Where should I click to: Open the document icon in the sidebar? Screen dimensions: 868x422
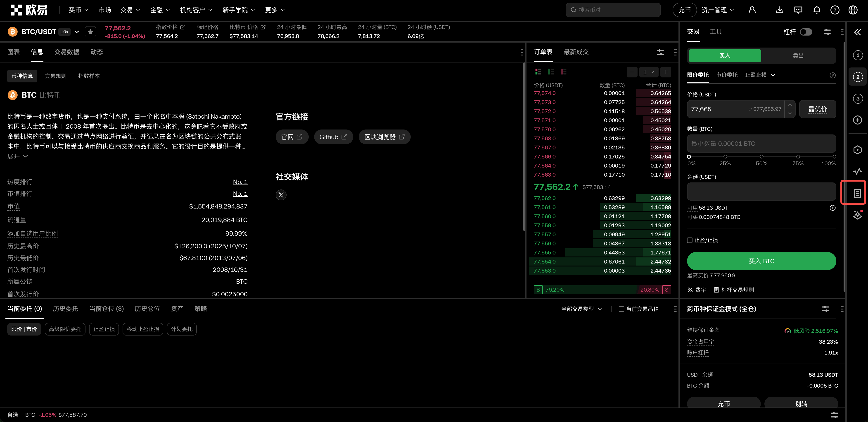(x=858, y=193)
